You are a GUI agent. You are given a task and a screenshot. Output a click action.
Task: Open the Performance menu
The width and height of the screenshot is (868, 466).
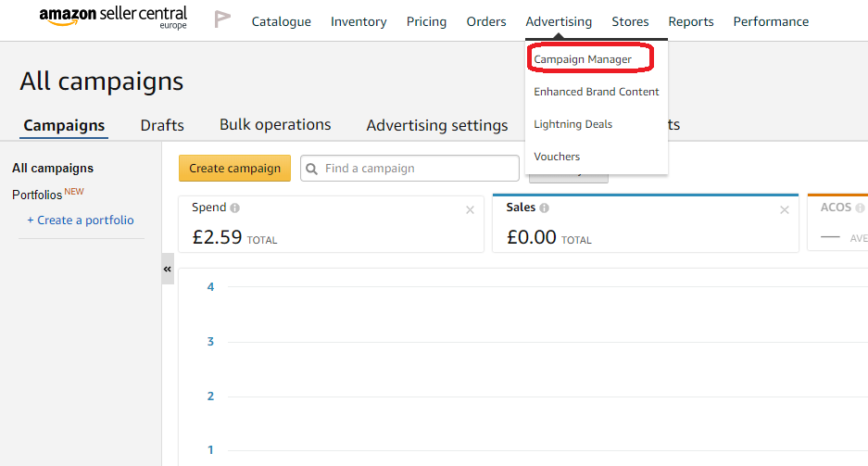(x=771, y=21)
